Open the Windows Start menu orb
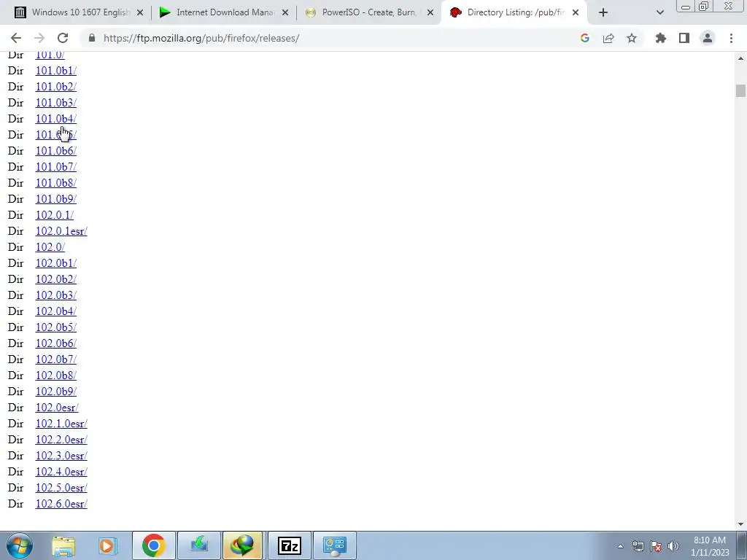This screenshot has width=747, height=560. (20, 545)
